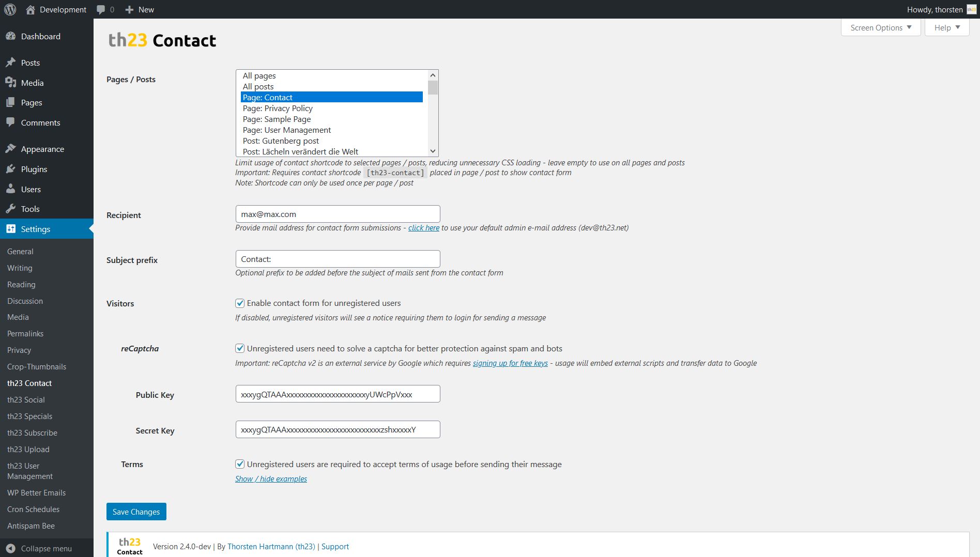Screen dimensions: 980x557
Task: Click the list's scroll up arrow
Action: click(433, 75)
